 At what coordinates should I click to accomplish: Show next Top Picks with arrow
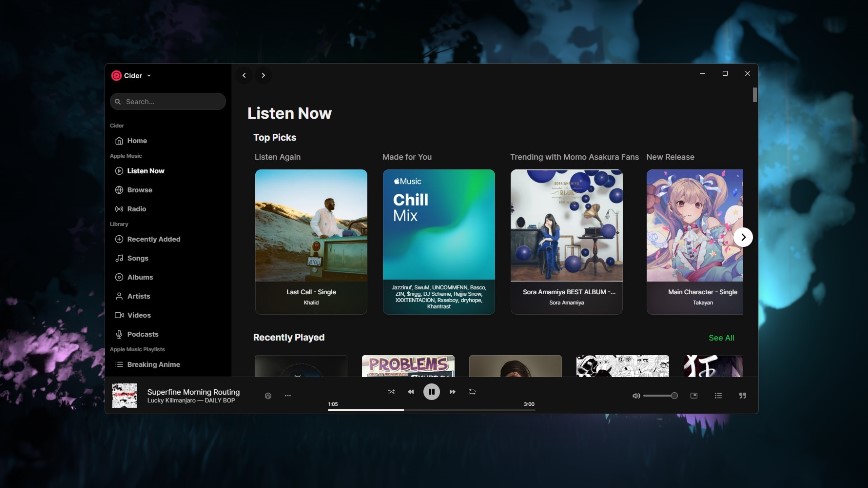pyautogui.click(x=743, y=237)
